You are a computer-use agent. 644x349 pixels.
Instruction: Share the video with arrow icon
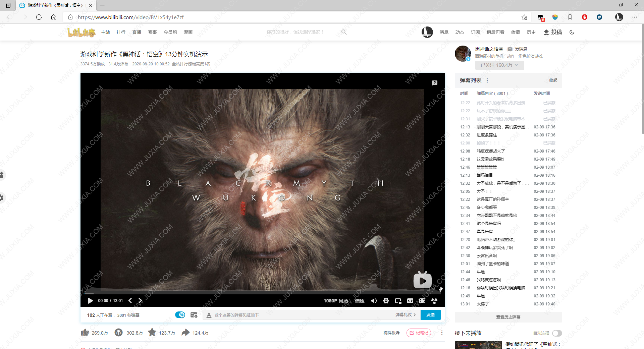185,333
